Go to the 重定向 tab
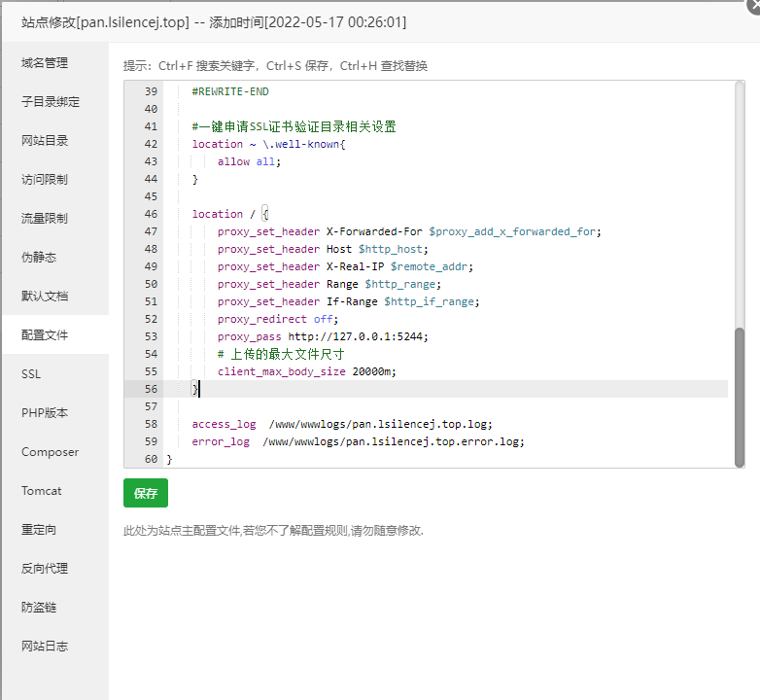Screen dimensions: 760x700 [39, 530]
